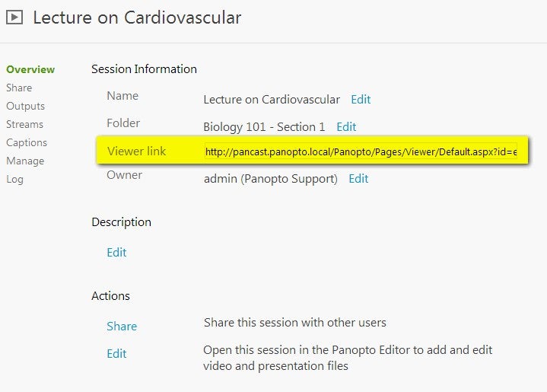
Task: Click the Description section heading
Action: click(x=122, y=222)
